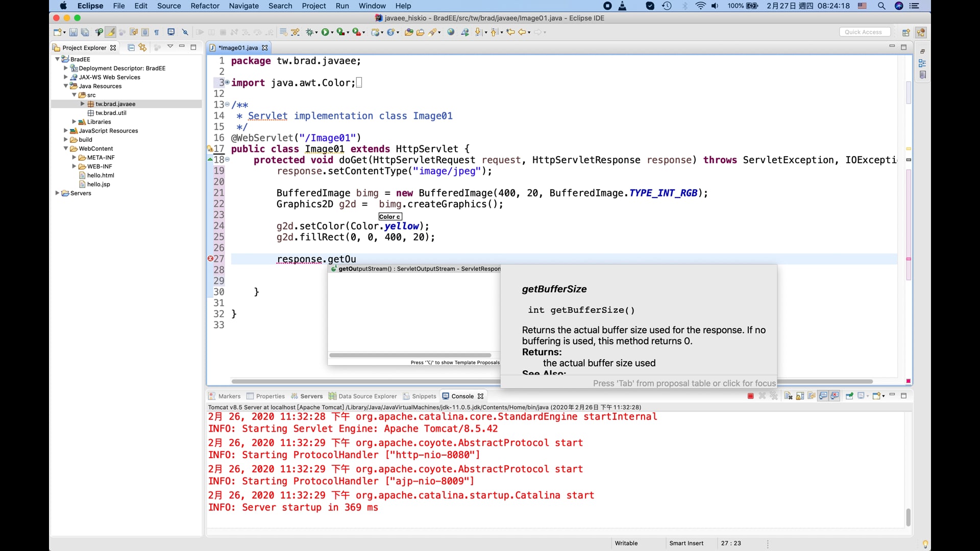Click the Quick Access field
This screenshot has height=551, width=980.
point(865,32)
